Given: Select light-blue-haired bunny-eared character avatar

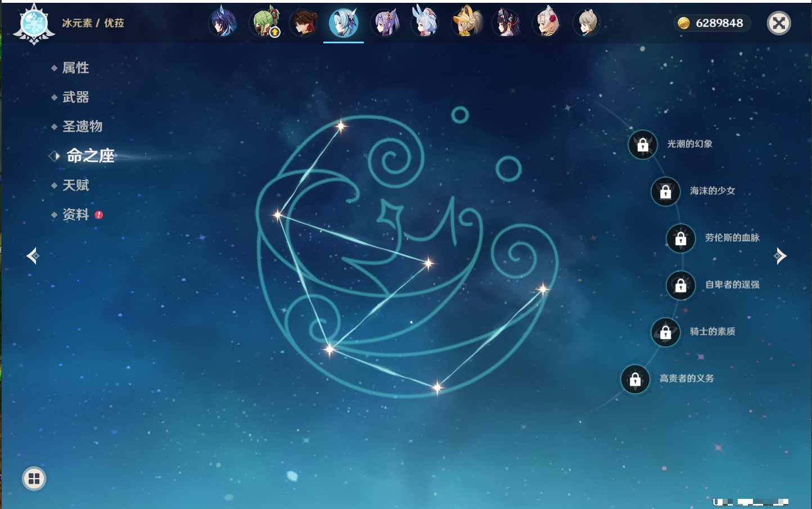Looking at the screenshot, I should [426, 22].
